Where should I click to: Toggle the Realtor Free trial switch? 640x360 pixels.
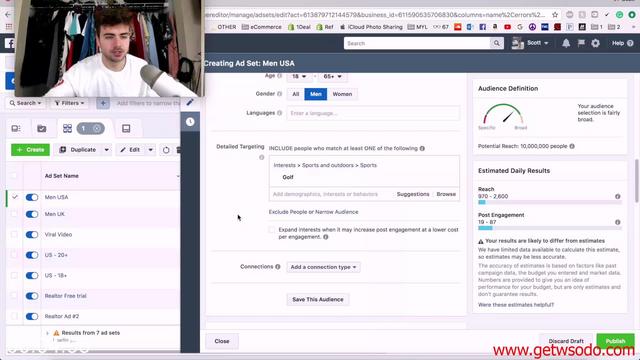(31, 296)
